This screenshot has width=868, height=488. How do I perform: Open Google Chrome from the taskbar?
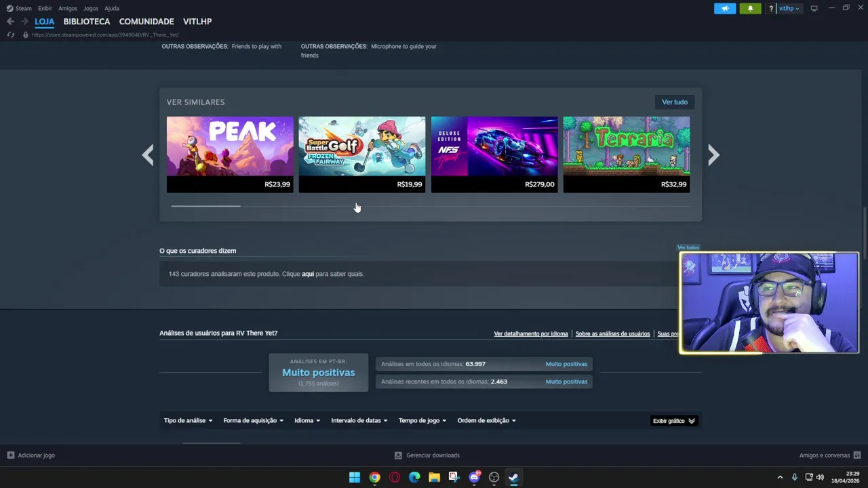374,477
